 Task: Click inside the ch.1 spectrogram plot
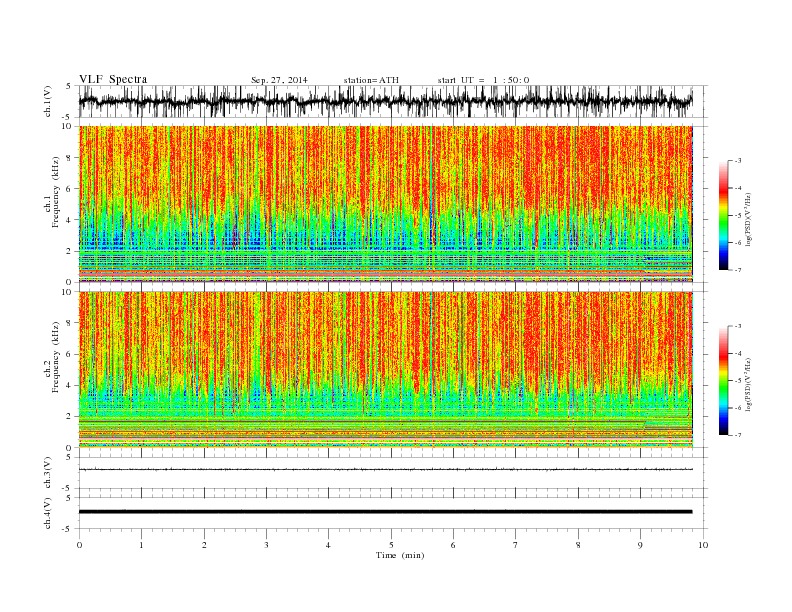[392, 204]
